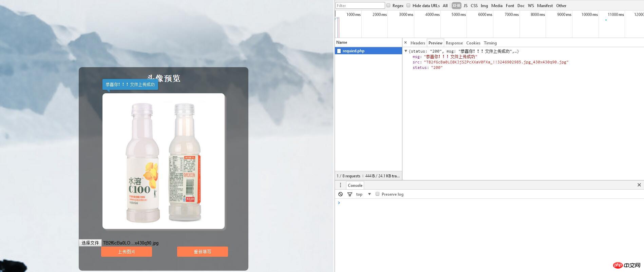
Task: Close the console drawer
Action: click(x=639, y=185)
